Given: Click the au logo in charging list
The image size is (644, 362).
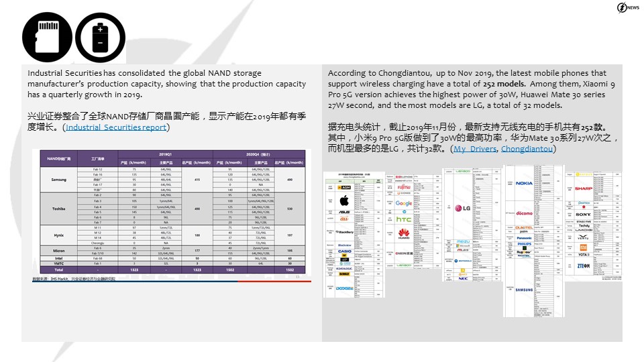Looking at the screenshot, I should click(344, 219).
